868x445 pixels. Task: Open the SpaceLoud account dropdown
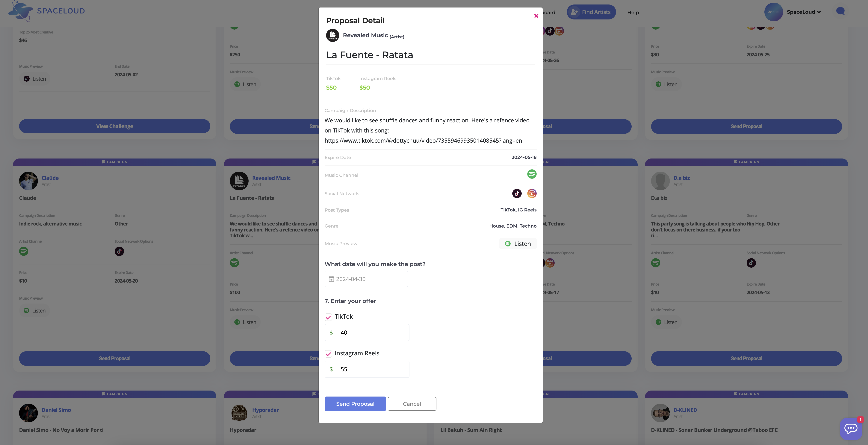(803, 12)
